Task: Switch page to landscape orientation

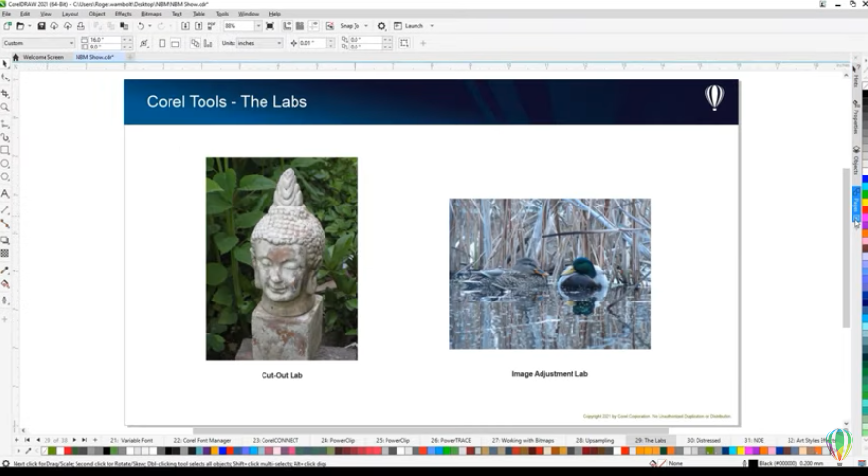Action: (x=175, y=43)
